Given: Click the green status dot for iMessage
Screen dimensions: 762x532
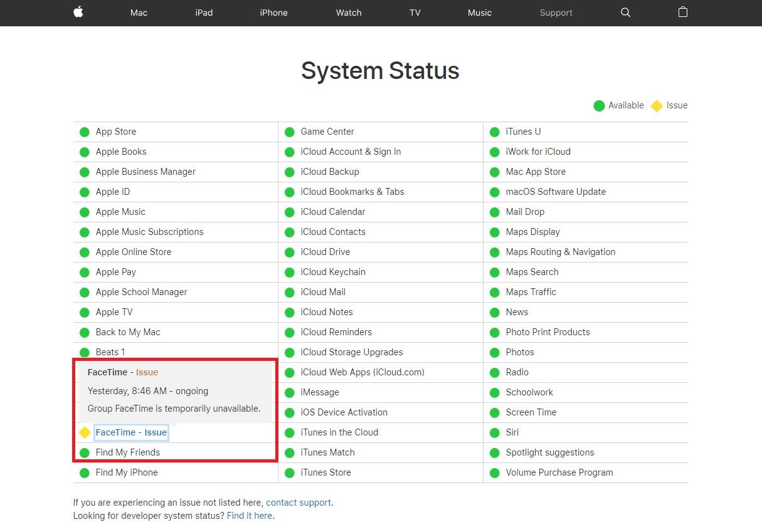Looking at the screenshot, I should click(290, 392).
